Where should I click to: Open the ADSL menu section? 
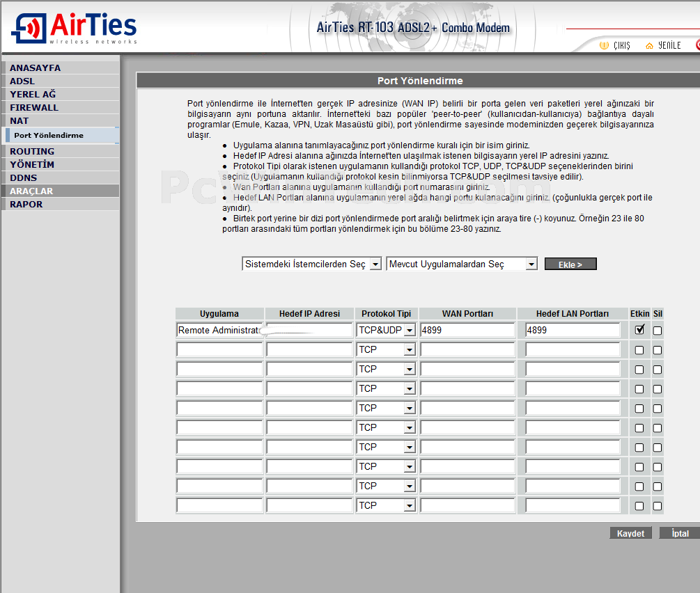[x=61, y=81]
